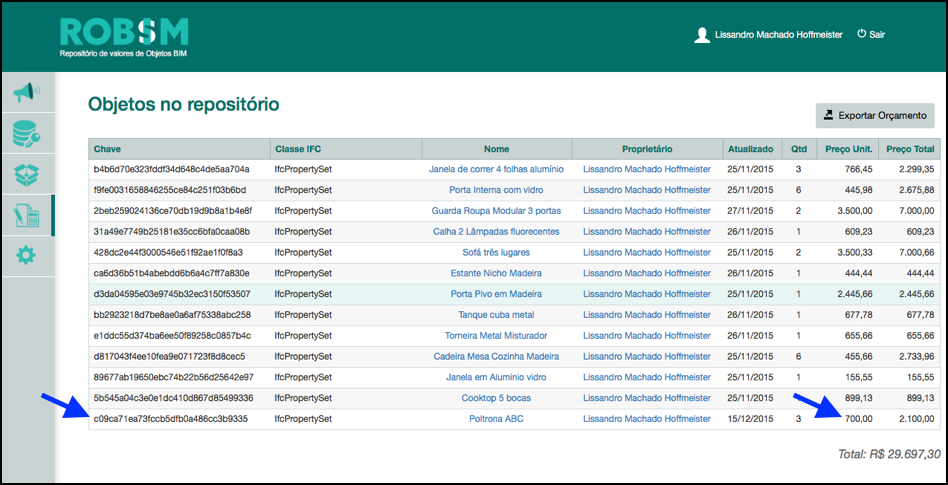Sort by Preço Total column header

(x=910, y=149)
